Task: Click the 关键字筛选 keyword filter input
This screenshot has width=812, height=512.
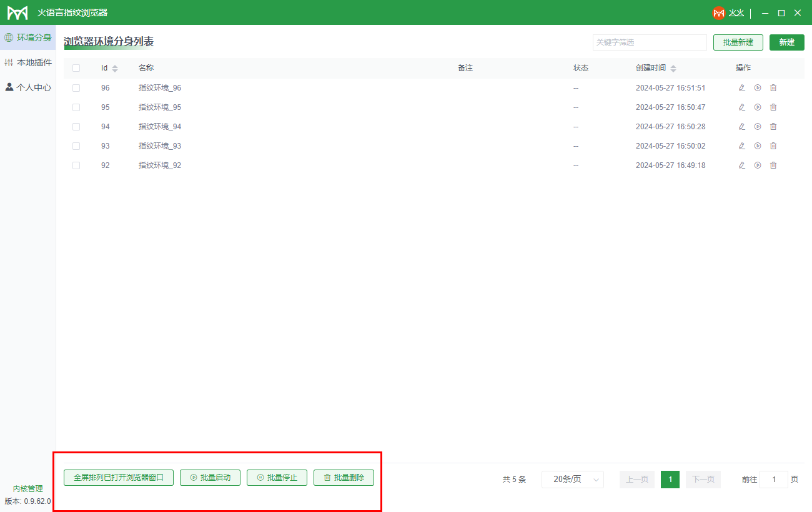Action: coord(650,42)
